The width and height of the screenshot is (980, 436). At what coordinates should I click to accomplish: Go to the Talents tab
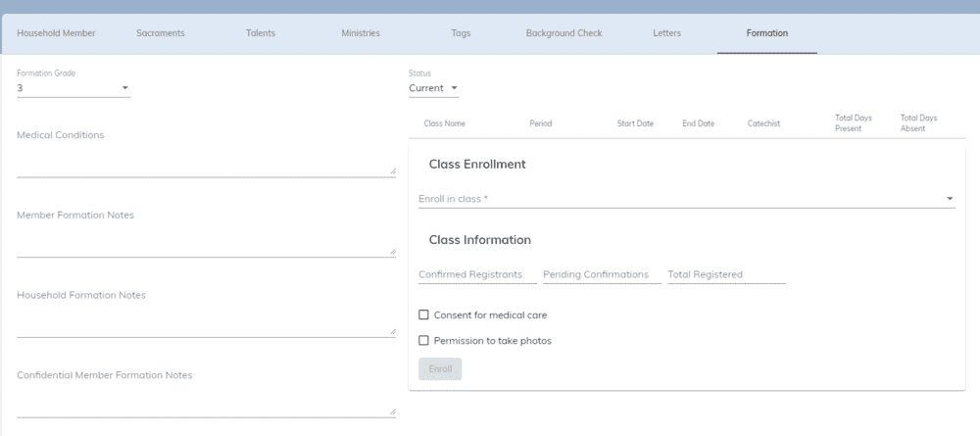coord(261,33)
